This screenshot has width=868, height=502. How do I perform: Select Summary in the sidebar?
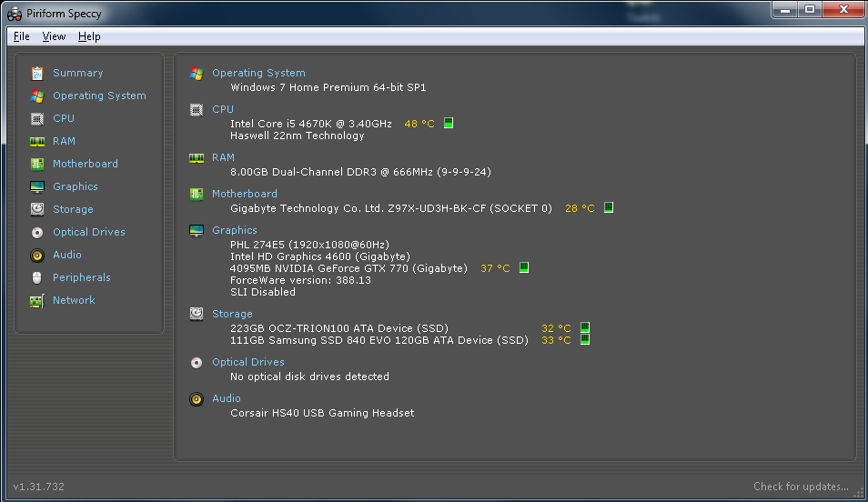[77, 73]
